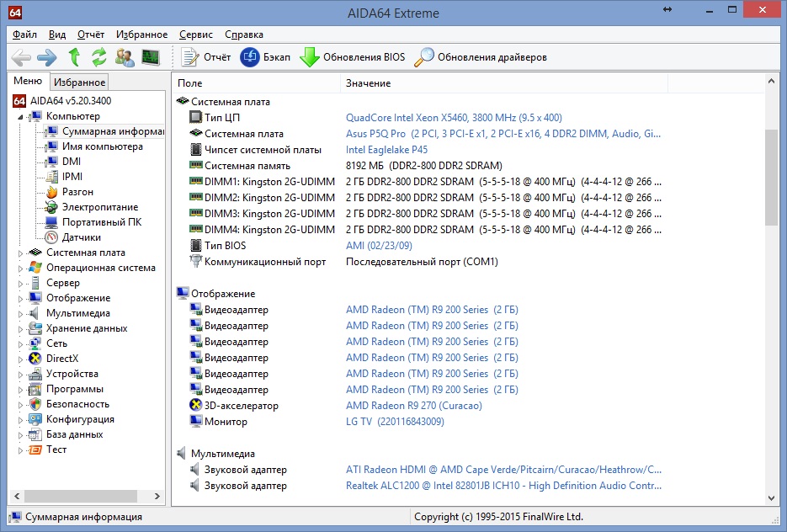
Task: Click the Отчёт report toolbar button
Action: pyautogui.click(x=205, y=57)
